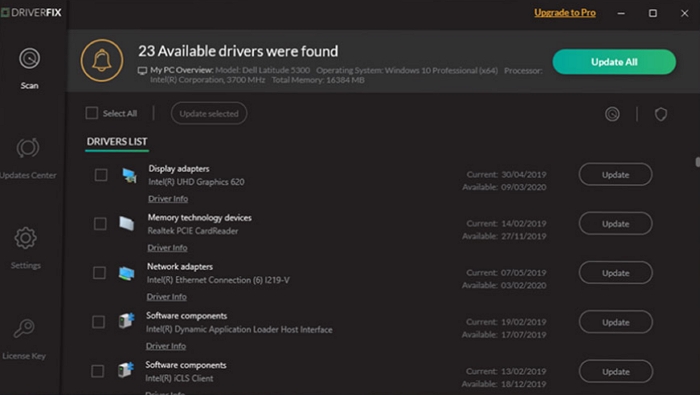Viewport: 700px width, 395px height.
Task: Tick the Intel UHD Graphics 620 checkbox
Action: 101,175
